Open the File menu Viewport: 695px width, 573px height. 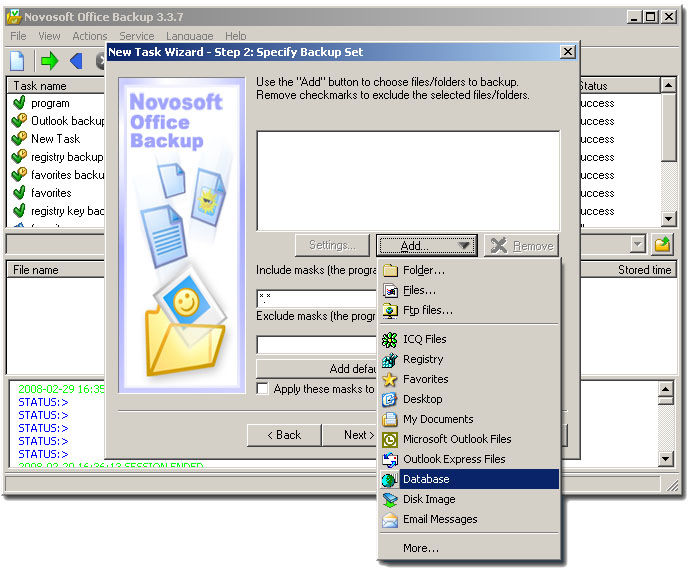[x=18, y=36]
